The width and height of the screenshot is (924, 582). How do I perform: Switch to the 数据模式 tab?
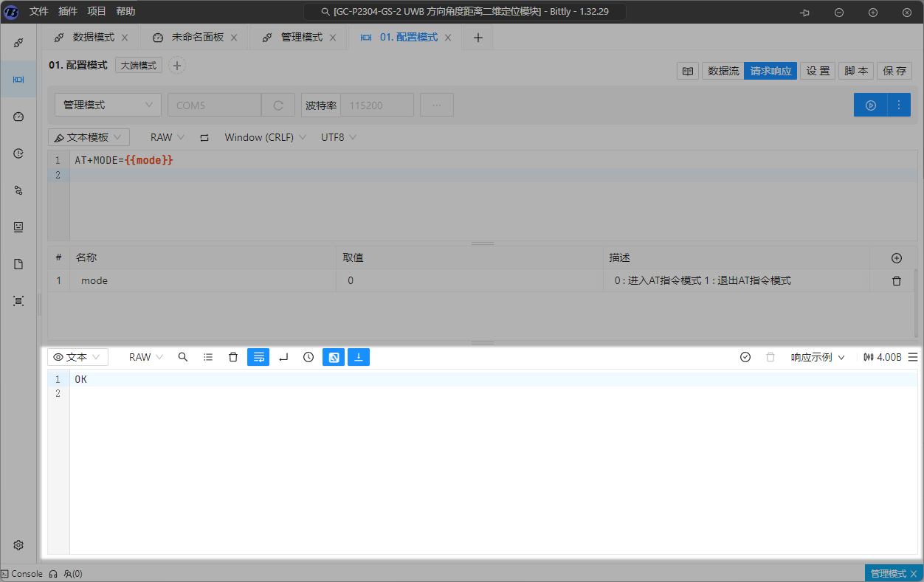click(93, 38)
